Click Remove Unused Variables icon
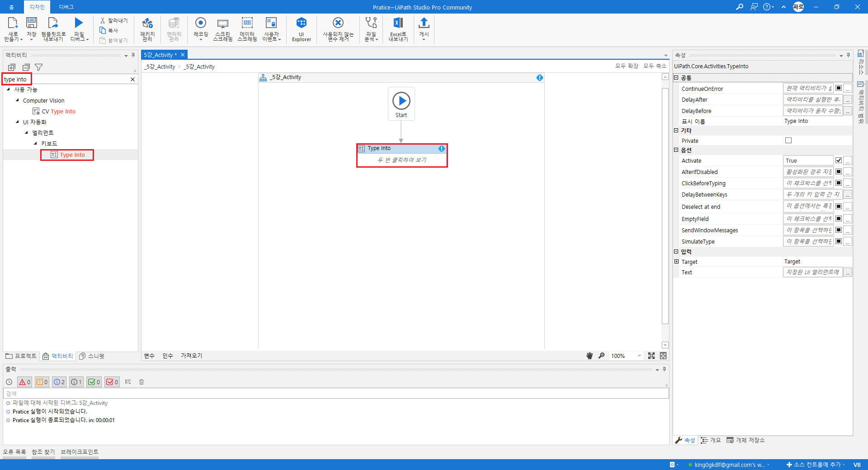Viewport: 868px width, 470px height. 338,23
